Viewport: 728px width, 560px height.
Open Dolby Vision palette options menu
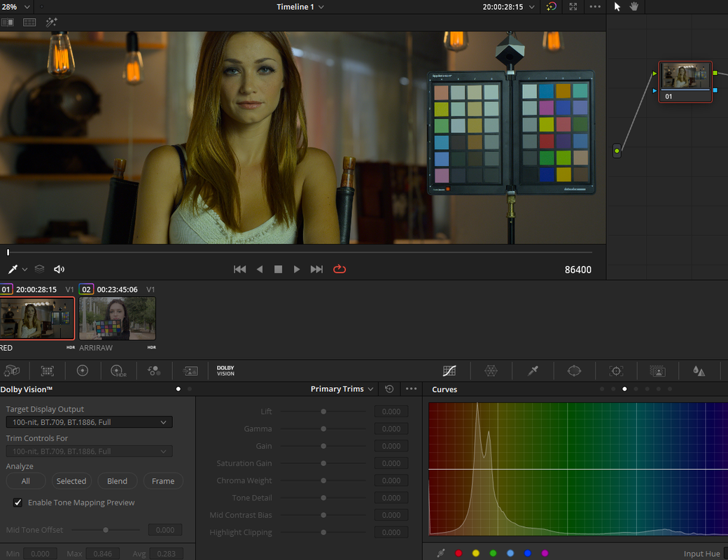(411, 389)
